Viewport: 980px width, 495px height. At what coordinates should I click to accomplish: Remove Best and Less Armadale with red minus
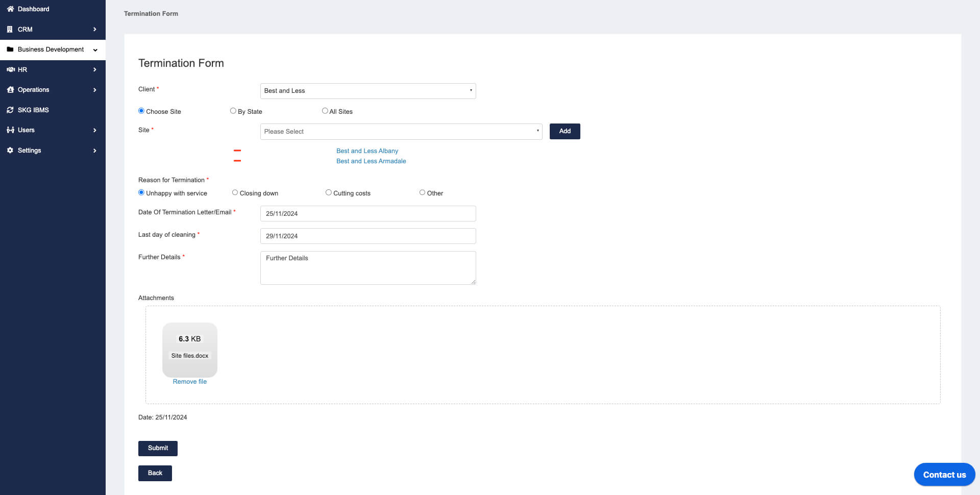click(237, 161)
